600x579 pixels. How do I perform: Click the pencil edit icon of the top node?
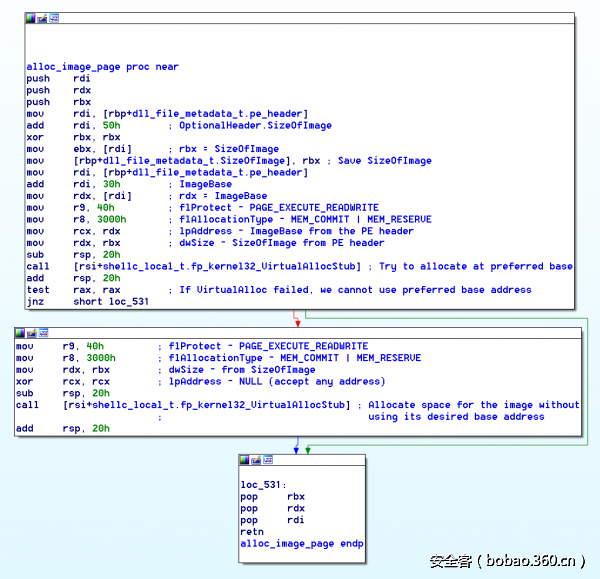pos(41,18)
